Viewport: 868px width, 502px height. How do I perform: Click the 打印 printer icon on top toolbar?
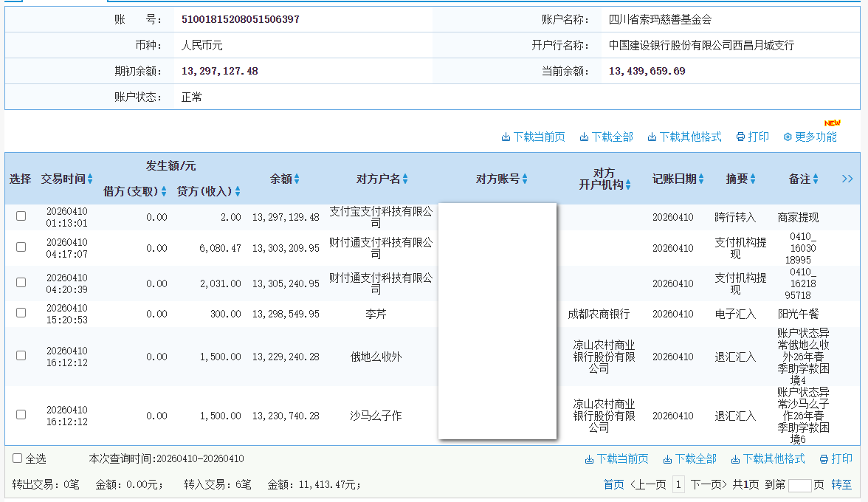740,136
